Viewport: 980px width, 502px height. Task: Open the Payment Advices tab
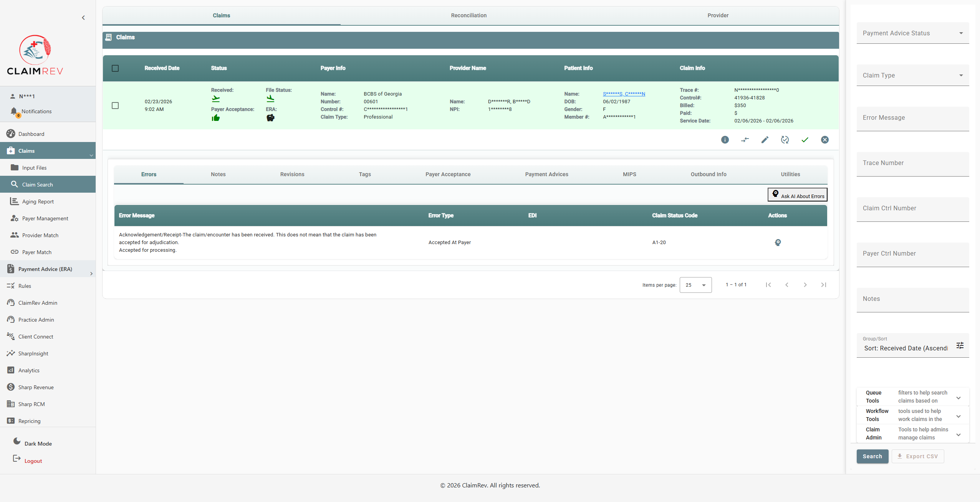(x=546, y=174)
